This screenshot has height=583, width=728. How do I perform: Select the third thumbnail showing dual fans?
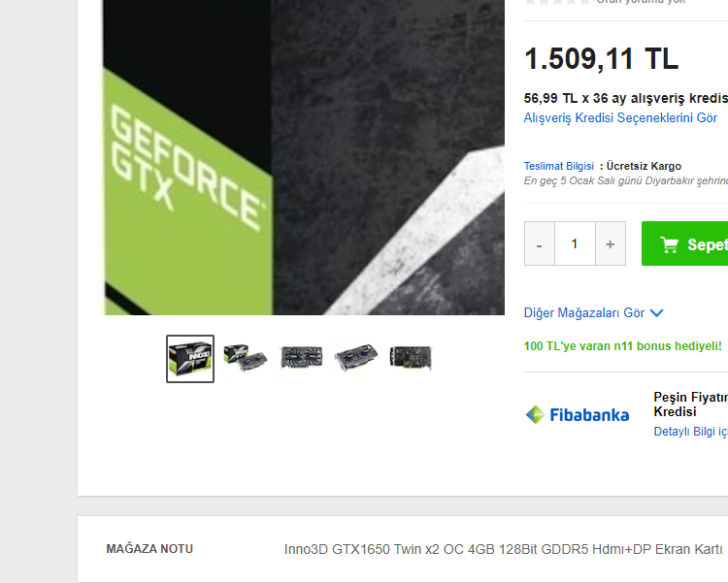[x=301, y=358]
